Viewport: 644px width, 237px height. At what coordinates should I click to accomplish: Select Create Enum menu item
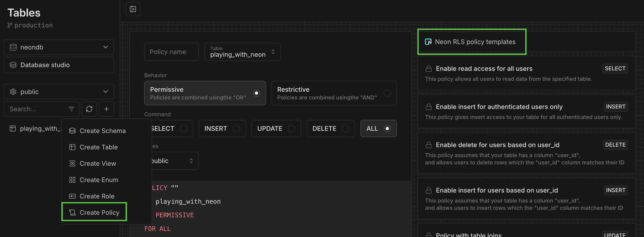(x=99, y=180)
